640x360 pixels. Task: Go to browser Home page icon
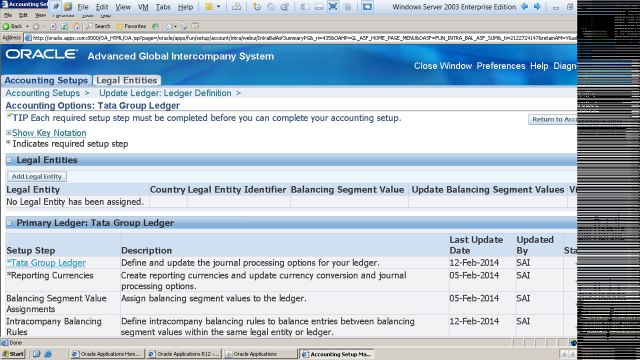click(x=76, y=26)
